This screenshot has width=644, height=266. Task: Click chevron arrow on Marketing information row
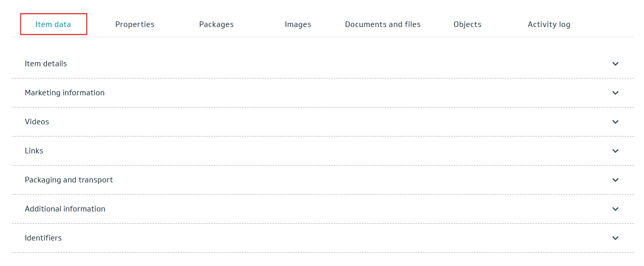point(615,93)
